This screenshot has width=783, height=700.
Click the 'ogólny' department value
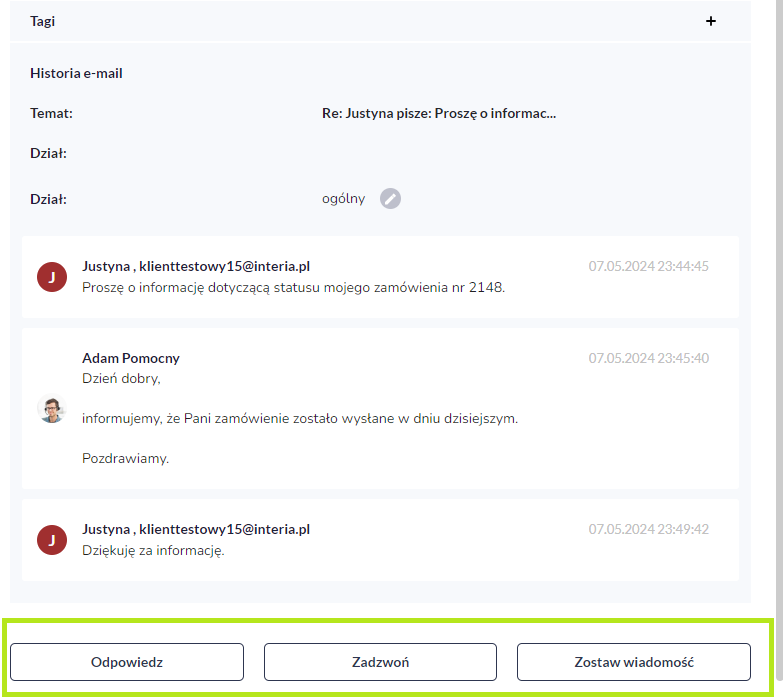pos(344,199)
